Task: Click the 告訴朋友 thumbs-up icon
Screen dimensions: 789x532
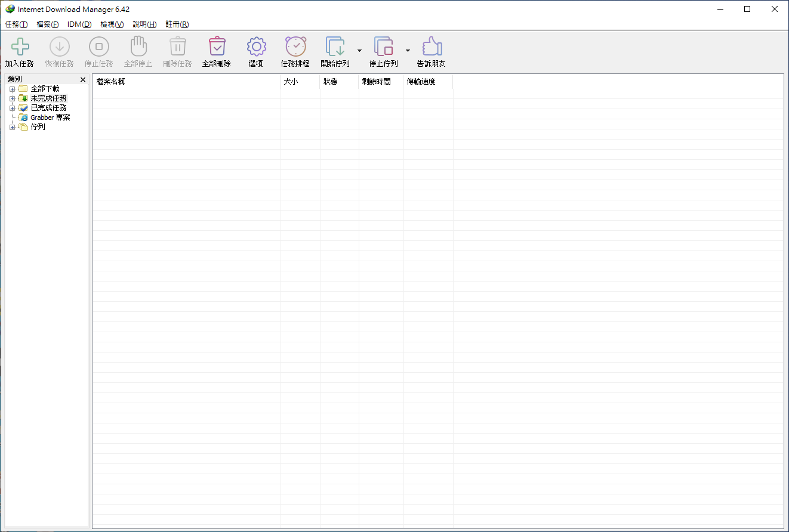Action: [432, 47]
